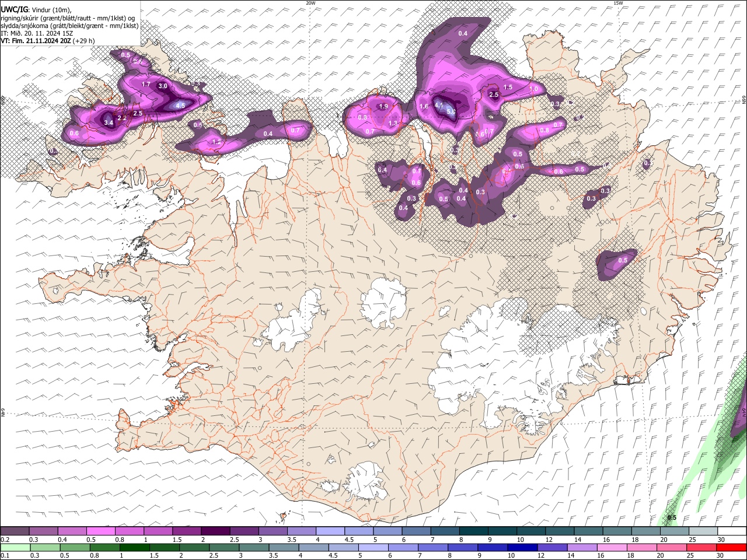
Task: Pick the mauve snow legend swatch between 0.2 and 0.3
Action: point(15,531)
